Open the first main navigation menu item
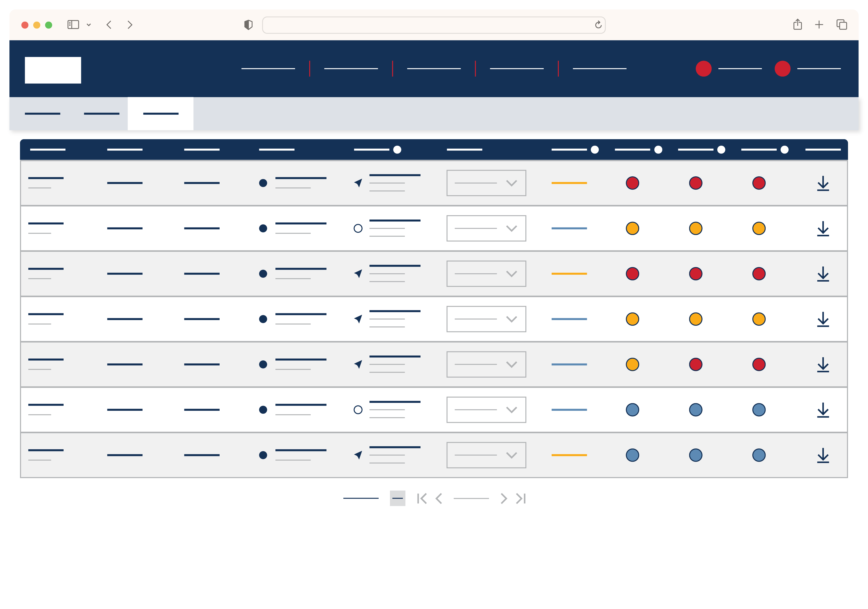This screenshot has height=609, width=868. [x=268, y=68]
